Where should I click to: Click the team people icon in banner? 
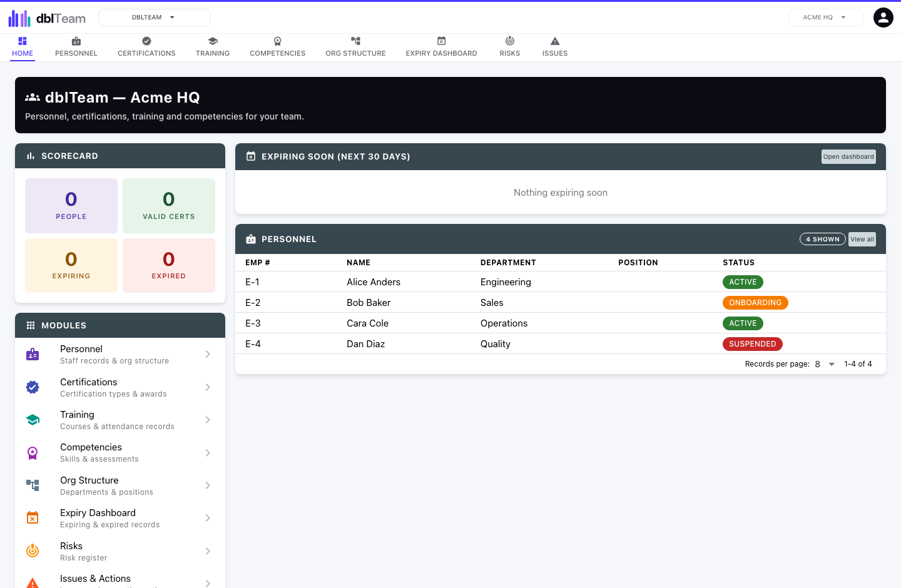[x=33, y=98]
